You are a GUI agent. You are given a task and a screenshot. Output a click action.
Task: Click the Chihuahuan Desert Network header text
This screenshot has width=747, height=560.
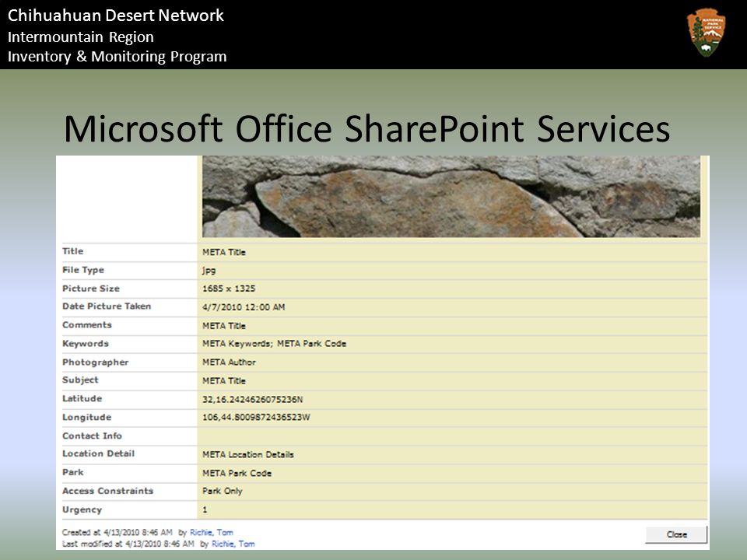tap(116, 16)
